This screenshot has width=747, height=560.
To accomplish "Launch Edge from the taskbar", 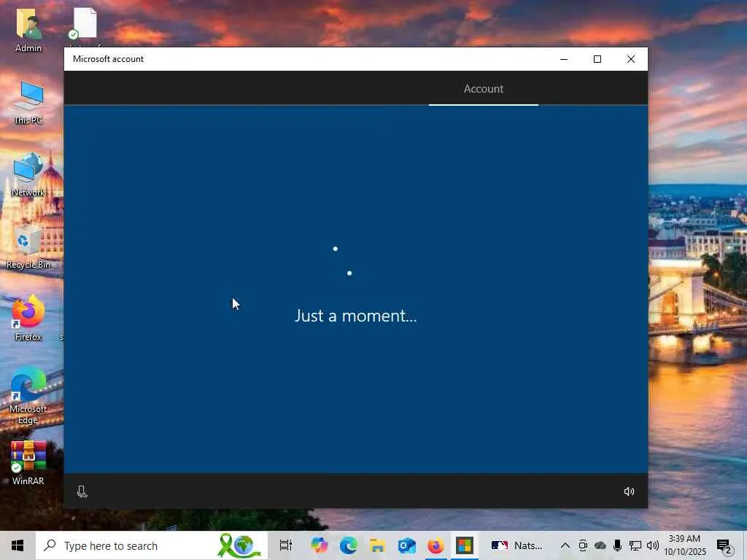I will (348, 545).
